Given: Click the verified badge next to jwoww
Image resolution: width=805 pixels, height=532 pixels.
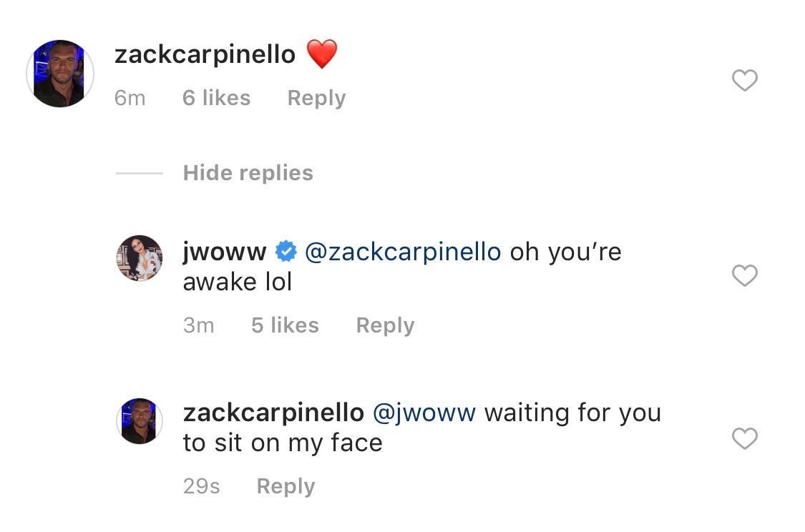Looking at the screenshot, I should pos(286,252).
